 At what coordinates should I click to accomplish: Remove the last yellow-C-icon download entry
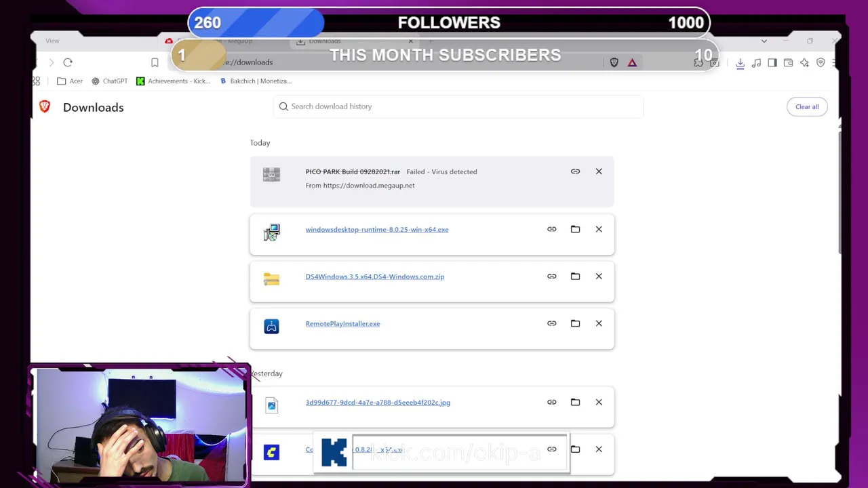point(599,449)
